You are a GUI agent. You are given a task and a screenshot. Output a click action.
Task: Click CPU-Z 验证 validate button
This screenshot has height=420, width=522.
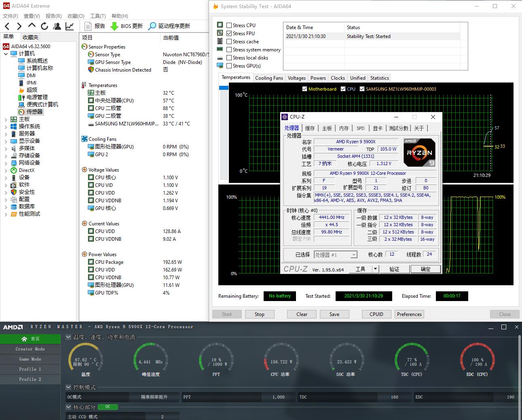coord(394,269)
